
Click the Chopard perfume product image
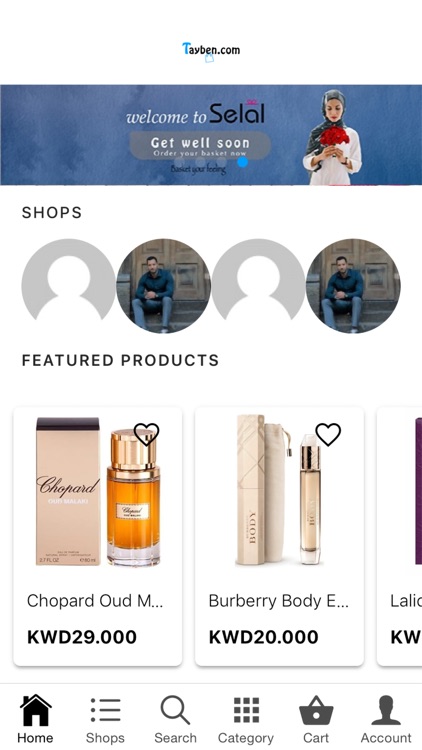[x=98, y=492]
